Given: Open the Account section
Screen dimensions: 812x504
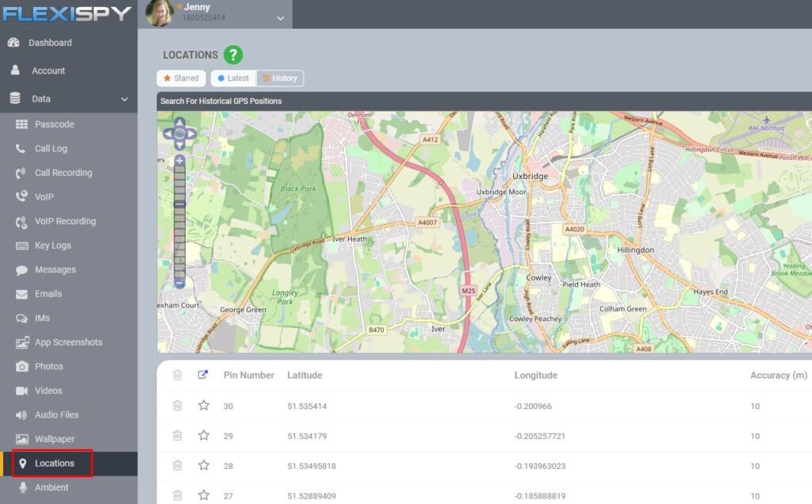Looking at the screenshot, I should coord(48,71).
